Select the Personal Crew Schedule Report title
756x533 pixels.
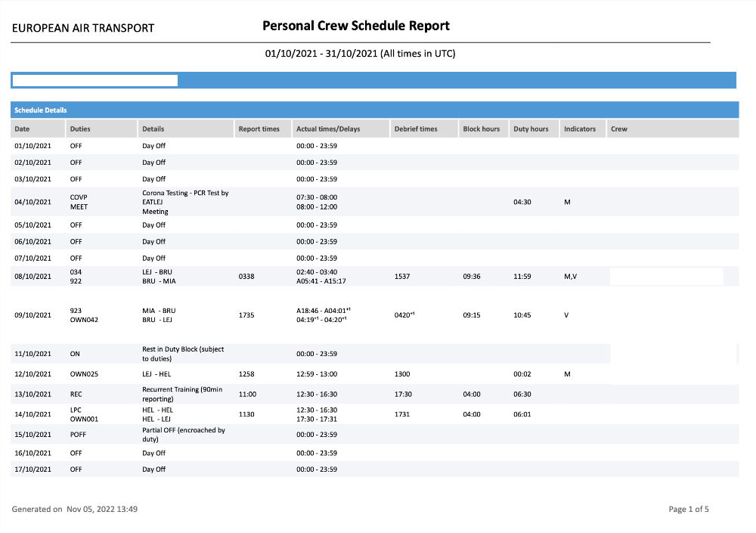click(x=356, y=26)
